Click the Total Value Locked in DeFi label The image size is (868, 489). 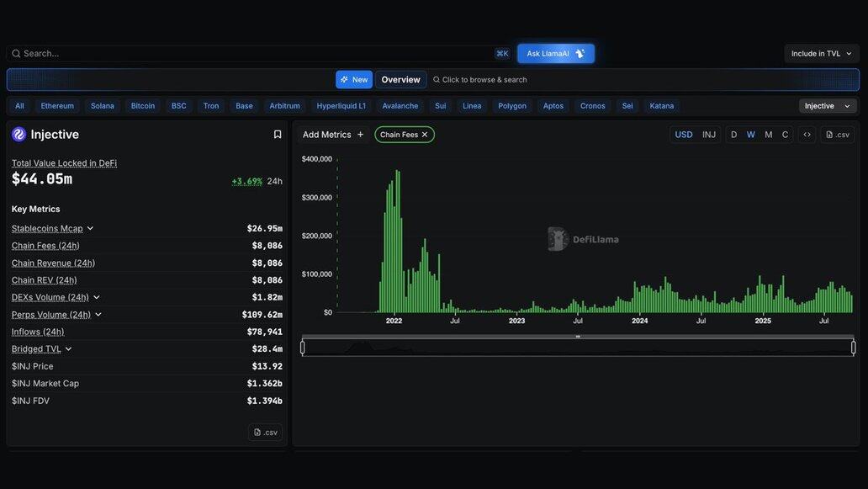[x=64, y=162]
